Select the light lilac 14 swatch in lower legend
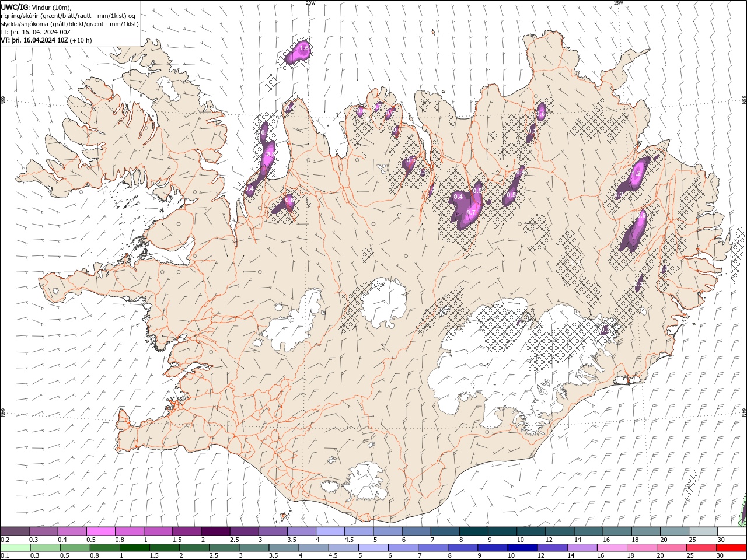 click(x=582, y=548)
